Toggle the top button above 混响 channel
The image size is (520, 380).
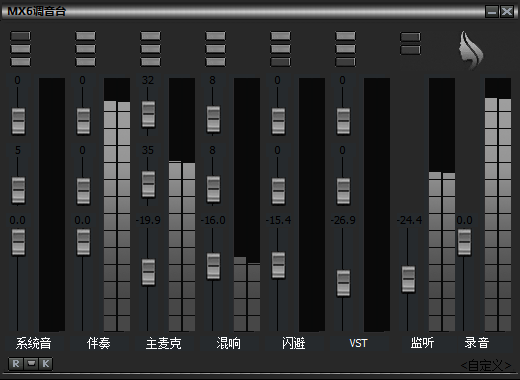click(215, 36)
